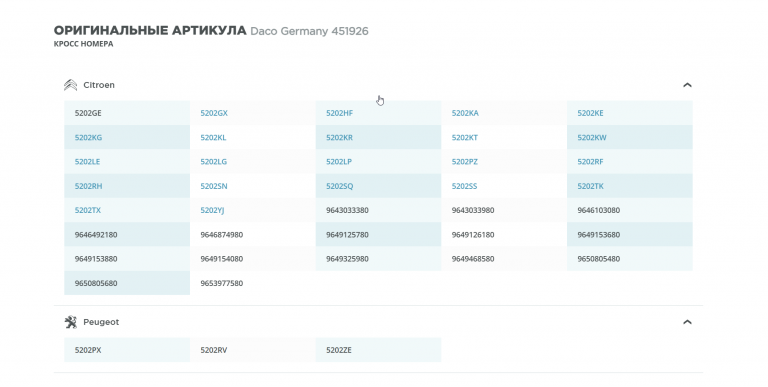
Task: Click Peugeot number 5202ZE
Action: [x=339, y=350]
